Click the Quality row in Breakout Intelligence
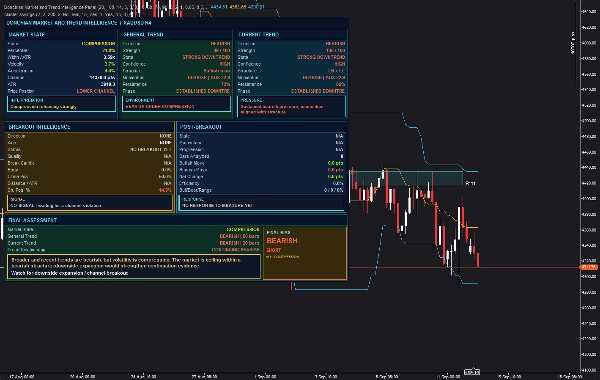Screen dimensions: 600x380 pos(90,156)
